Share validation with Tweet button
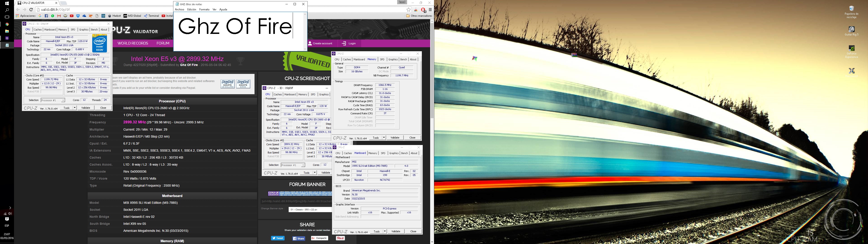Viewport: 868px width, 244px height. 278,238
